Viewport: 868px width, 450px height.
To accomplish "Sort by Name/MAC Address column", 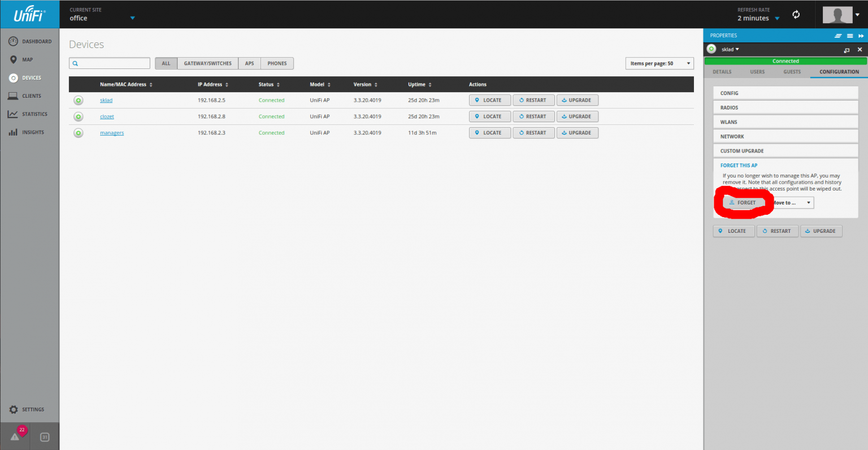I will pyautogui.click(x=126, y=84).
